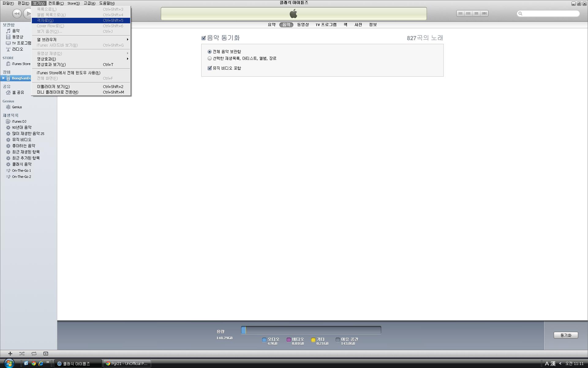Show artwork viewer button at bottom
588x368 pixels.
click(x=46, y=354)
